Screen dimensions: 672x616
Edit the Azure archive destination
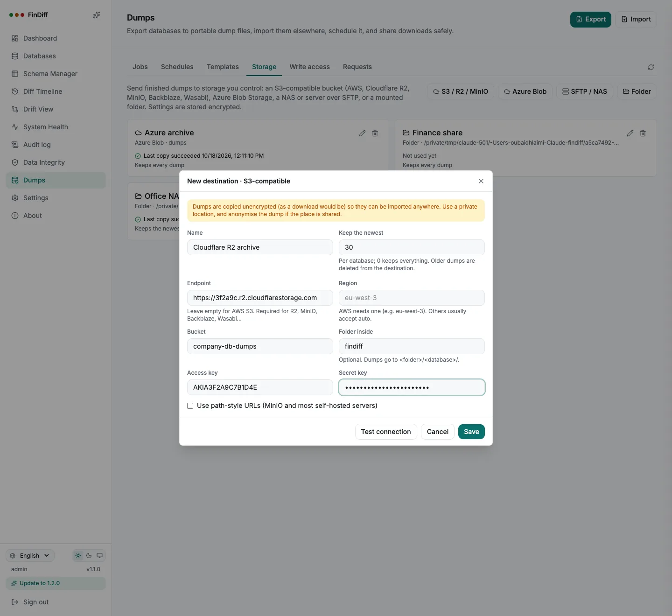(362, 133)
